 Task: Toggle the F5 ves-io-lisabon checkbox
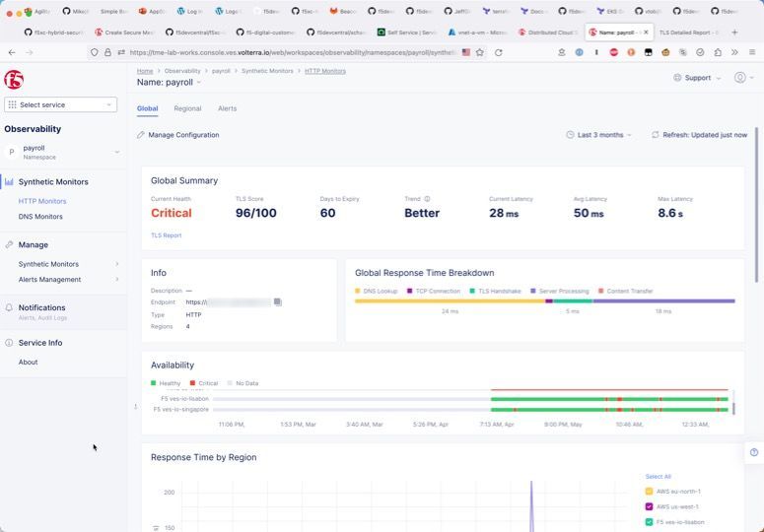coord(649,522)
